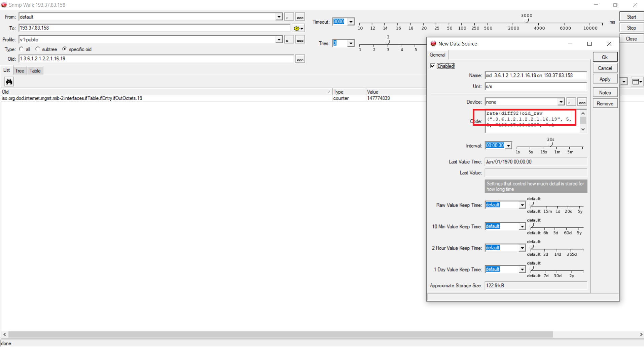Click the Tries slider handle

tap(388, 42)
